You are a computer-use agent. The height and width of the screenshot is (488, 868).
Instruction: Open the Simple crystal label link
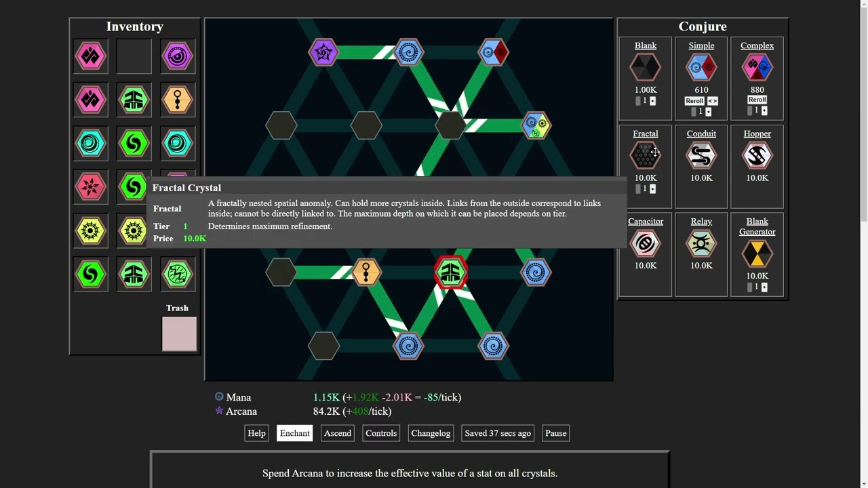(701, 45)
